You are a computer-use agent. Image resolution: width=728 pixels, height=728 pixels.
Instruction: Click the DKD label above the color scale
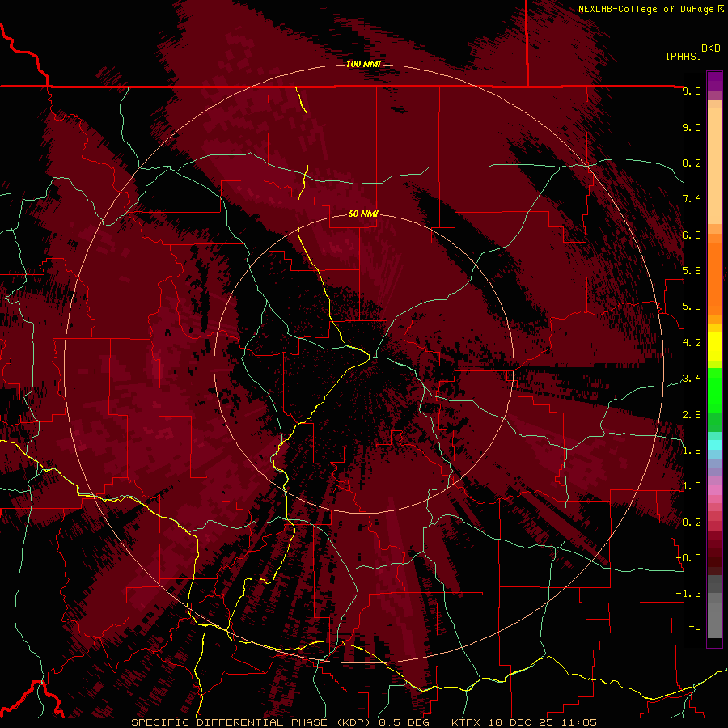711,49
